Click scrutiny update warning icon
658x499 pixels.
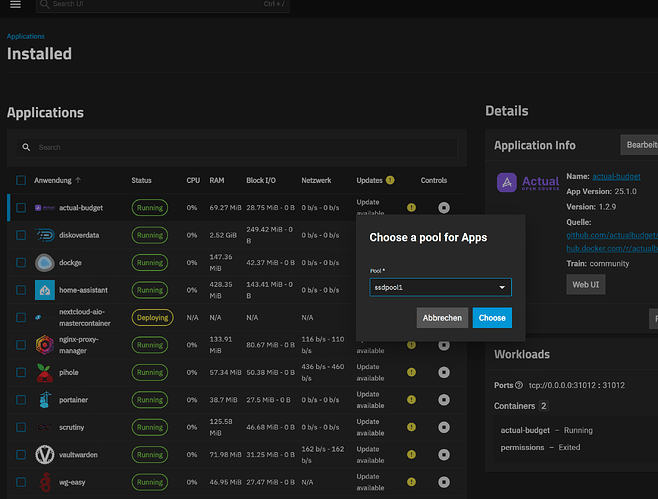(x=411, y=427)
